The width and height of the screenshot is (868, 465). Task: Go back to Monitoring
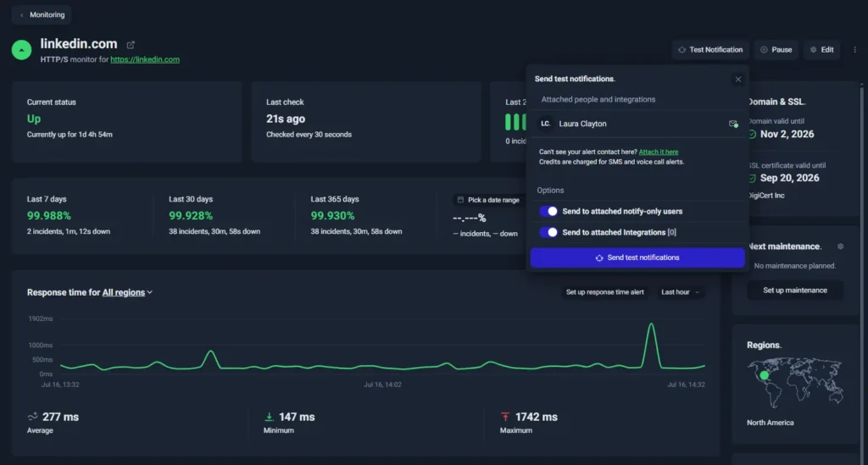[42, 15]
